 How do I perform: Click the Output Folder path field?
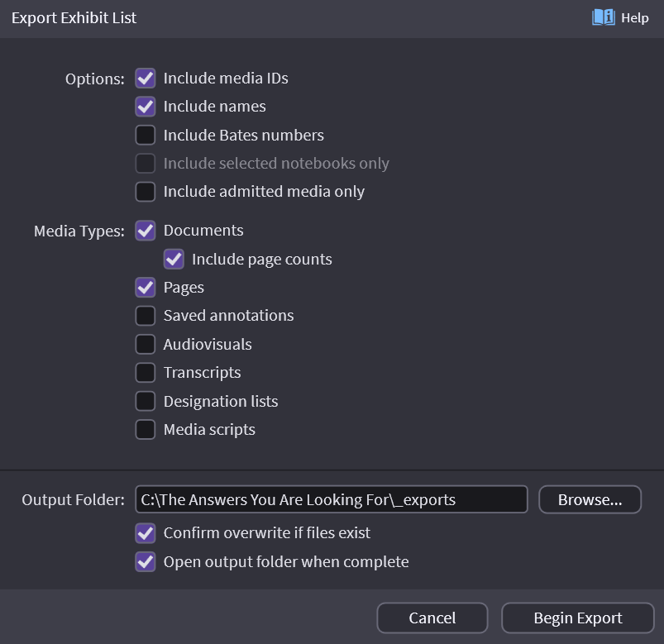[x=331, y=499]
